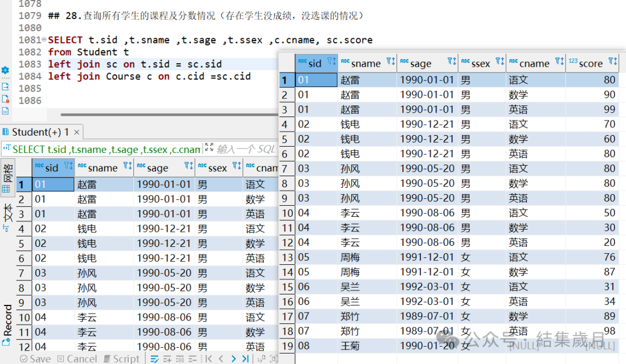The height and width of the screenshot is (364, 626).
Task: Click the 输入一个 SQL filter input box
Action: pos(246,150)
